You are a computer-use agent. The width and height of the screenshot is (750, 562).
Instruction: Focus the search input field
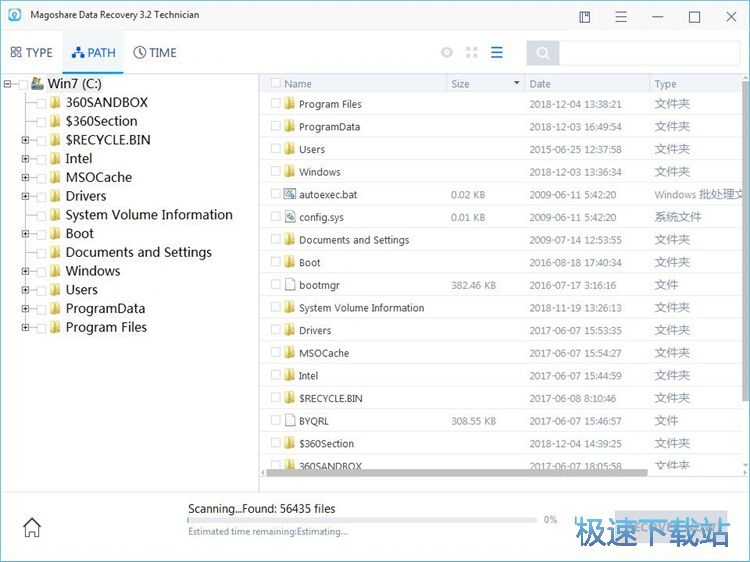(x=649, y=53)
